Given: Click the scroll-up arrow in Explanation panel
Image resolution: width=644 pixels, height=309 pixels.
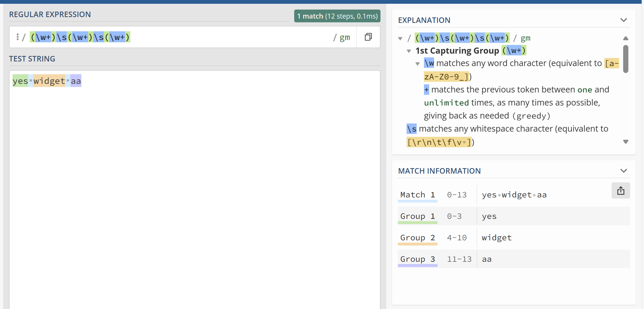Looking at the screenshot, I should coord(625,38).
